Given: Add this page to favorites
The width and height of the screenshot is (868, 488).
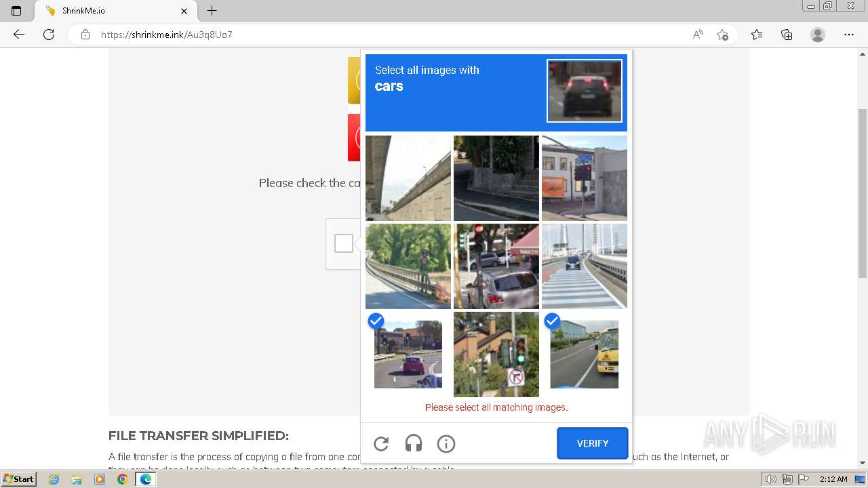Looking at the screenshot, I should [x=723, y=35].
